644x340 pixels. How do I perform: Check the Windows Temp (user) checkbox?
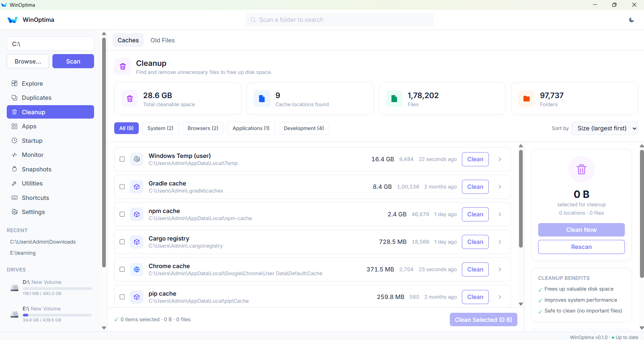[x=122, y=159]
